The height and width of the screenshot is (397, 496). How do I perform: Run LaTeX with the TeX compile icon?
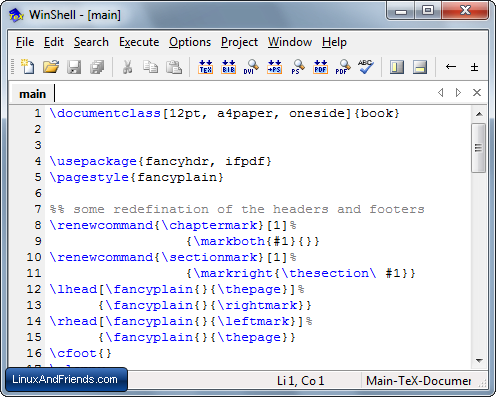[x=206, y=67]
